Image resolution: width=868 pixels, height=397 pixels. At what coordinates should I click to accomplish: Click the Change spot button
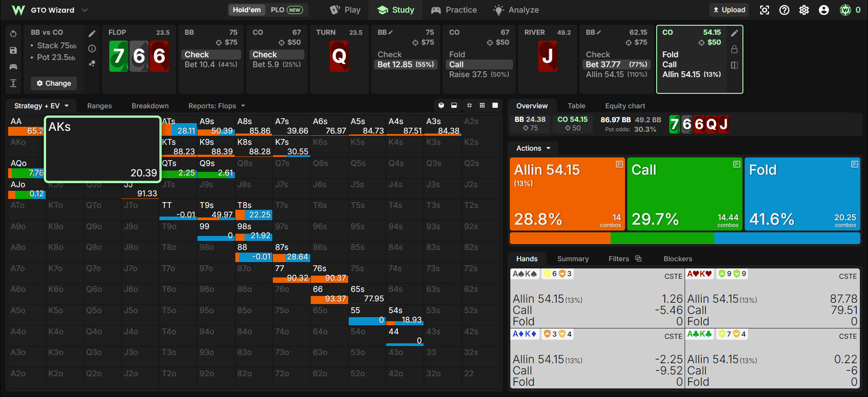pyautogui.click(x=54, y=83)
